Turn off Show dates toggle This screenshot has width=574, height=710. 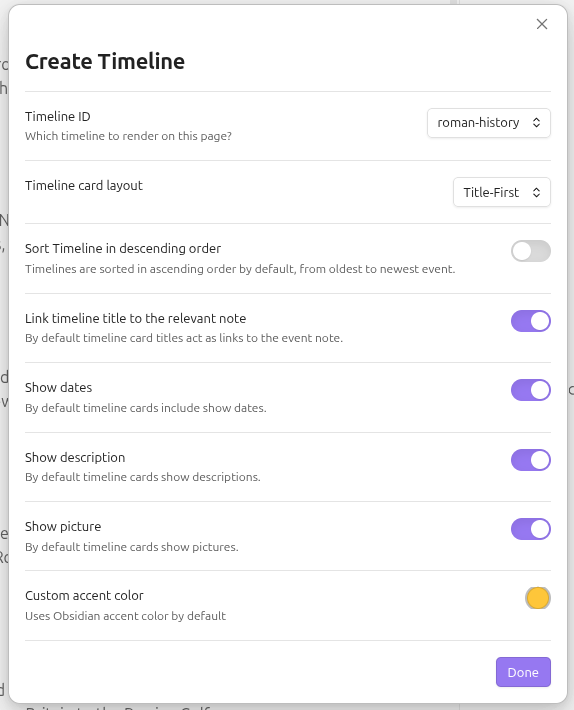(x=531, y=390)
